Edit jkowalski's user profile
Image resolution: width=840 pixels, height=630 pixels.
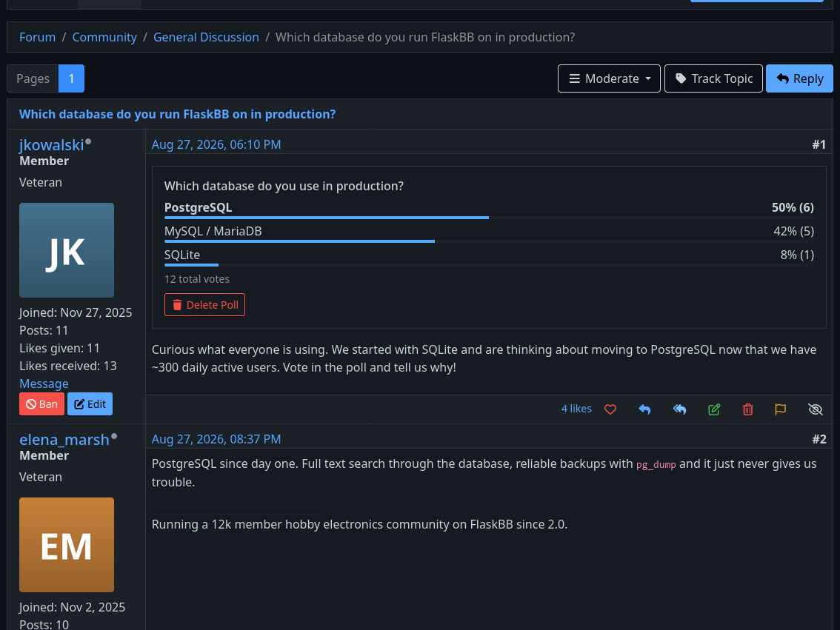point(90,404)
